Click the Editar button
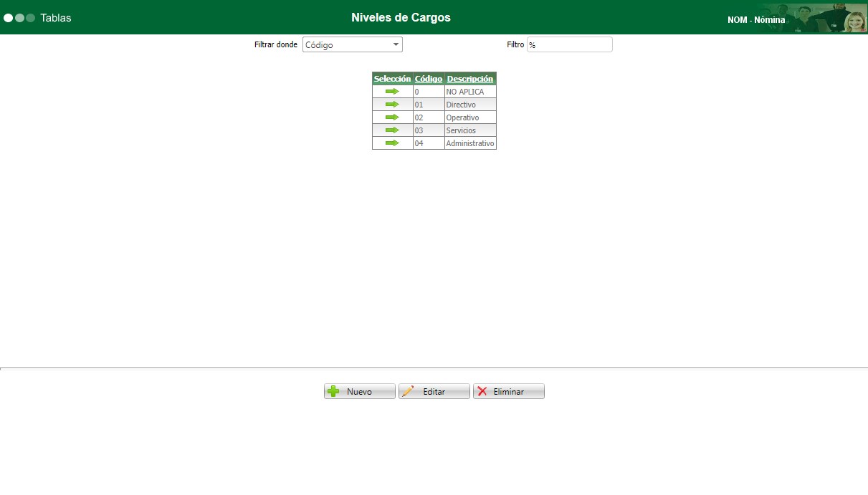Viewport: 868px width, 495px height. point(434,391)
